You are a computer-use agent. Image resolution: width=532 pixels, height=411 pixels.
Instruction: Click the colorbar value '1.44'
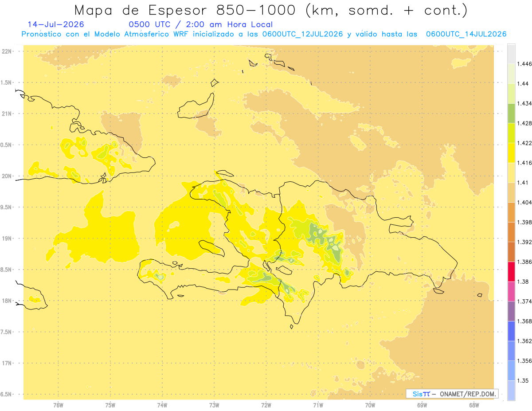(523, 84)
